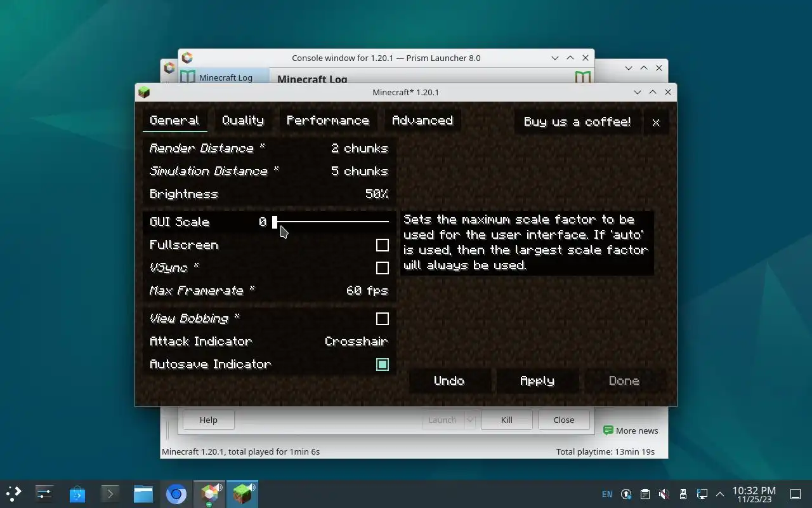Cycle the Attack Indicator Crosshair option
The width and height of the screenshot is (812, 508).
point(269,342)
